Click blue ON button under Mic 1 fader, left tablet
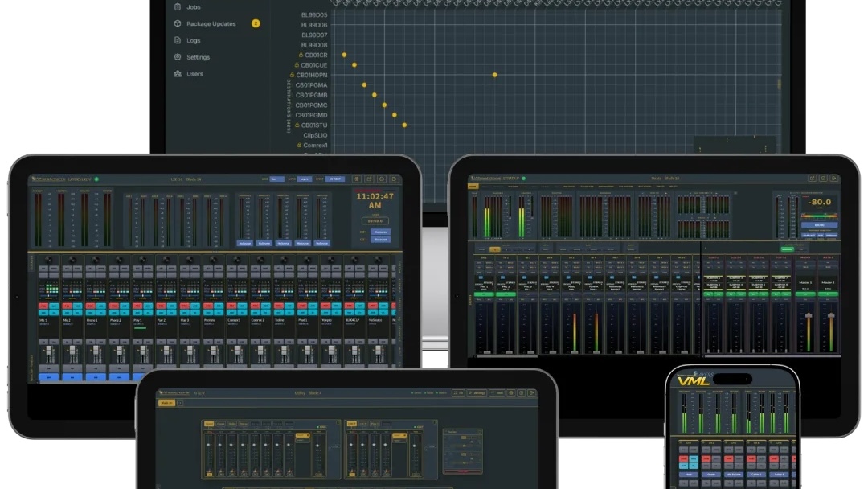The image size is (868, 489). tap(49, 377)
